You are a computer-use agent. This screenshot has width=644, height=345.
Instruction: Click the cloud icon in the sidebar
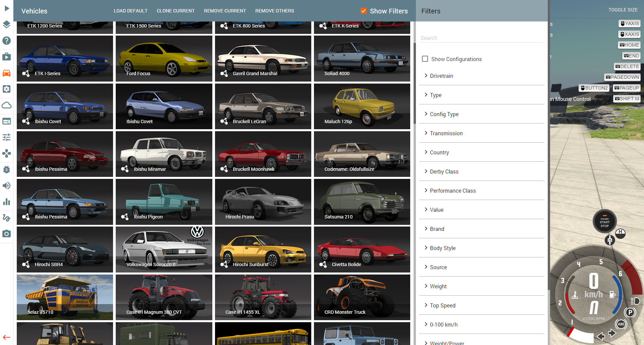click(x=7, y=105)
